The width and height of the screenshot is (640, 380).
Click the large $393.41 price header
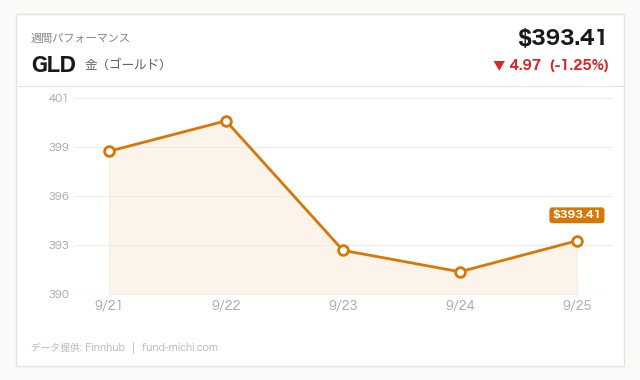(x=562, y=38)
